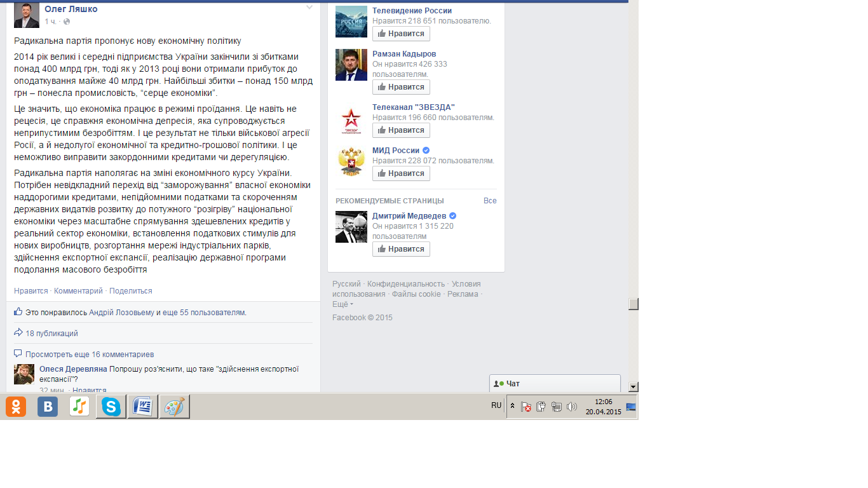Click the vertical scrollbar thumb
This screenshot has width=868, height=488.
[633, 304]
